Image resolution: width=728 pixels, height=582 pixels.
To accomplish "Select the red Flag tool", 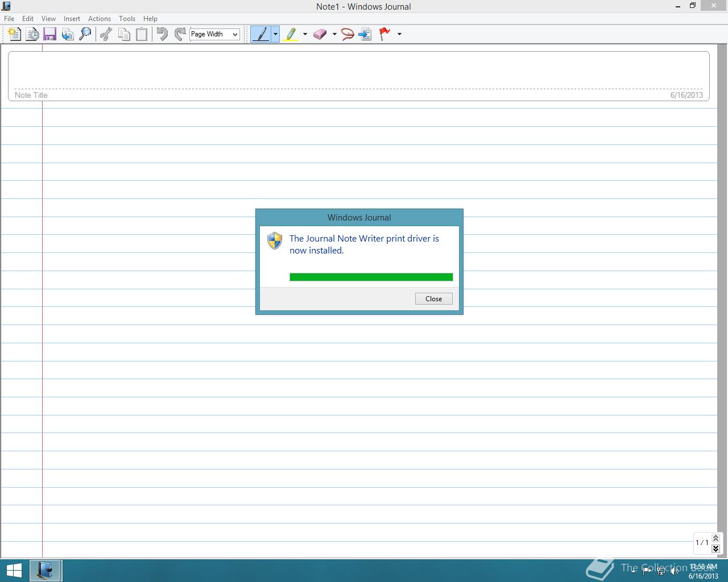I will point(385,34).
